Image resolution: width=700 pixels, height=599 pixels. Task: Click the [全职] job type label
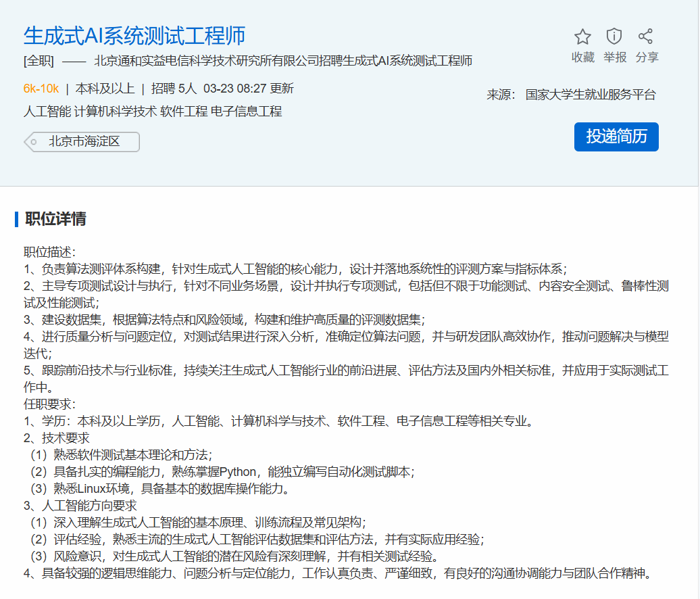point(39,62)
